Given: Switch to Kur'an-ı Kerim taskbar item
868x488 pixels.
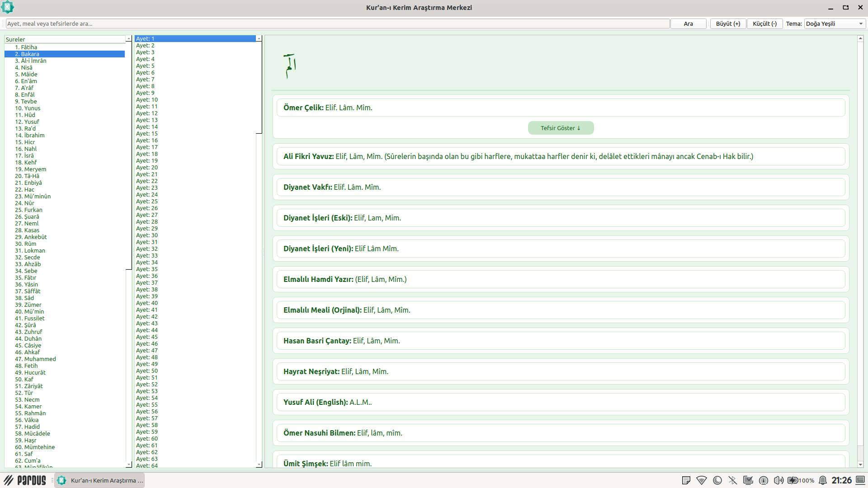Looking at the screenshot, I should pos(100,480).
